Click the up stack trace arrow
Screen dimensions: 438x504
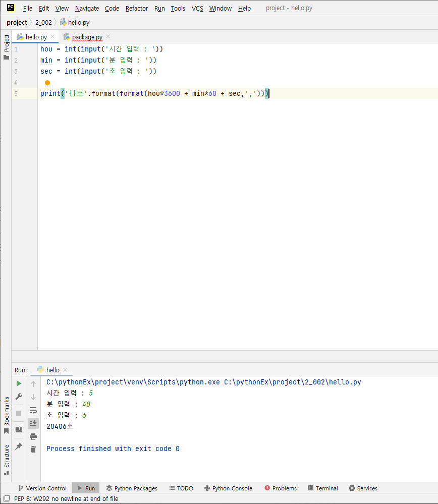[x=33, y=384]
